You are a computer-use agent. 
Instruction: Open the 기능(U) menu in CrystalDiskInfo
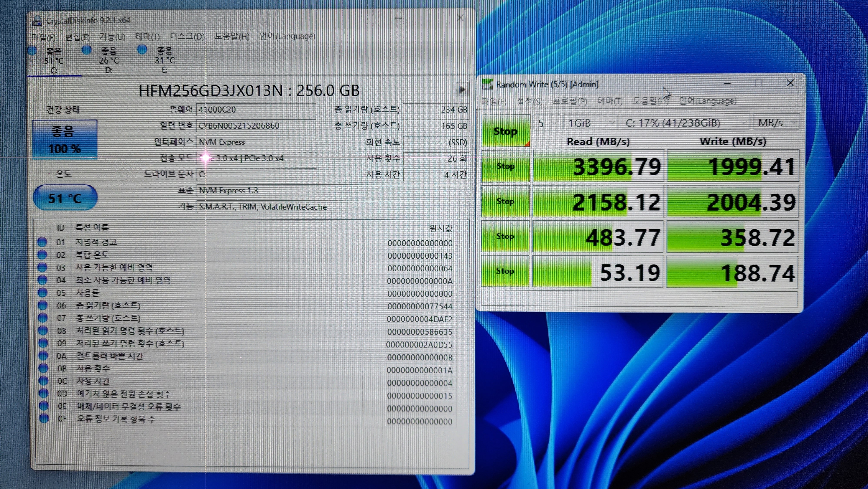click(x=112, y=37)
